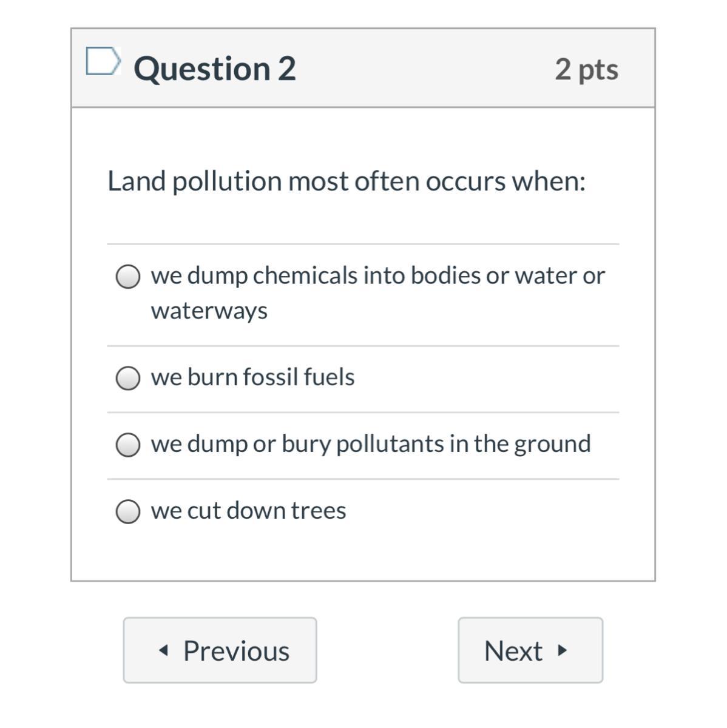Click the "Next" label text
The height and width of the screenshot is (728, 727).
[x=513, y=650]
